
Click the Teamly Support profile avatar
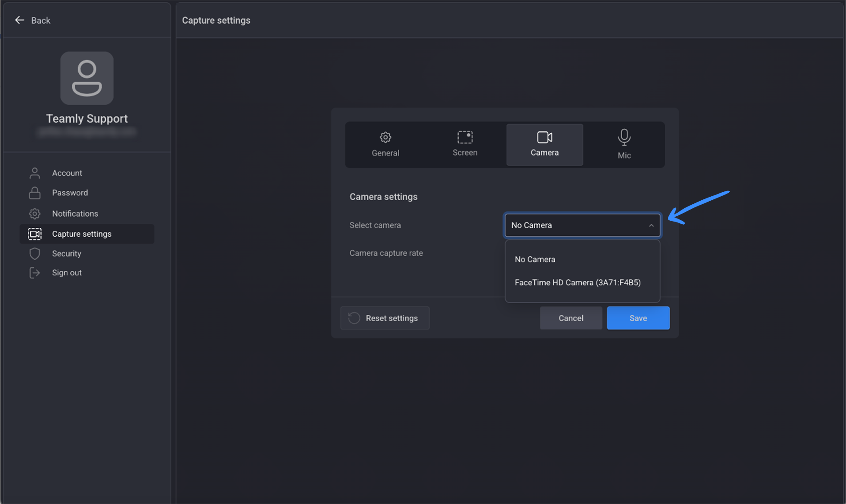tap(87, 78)
